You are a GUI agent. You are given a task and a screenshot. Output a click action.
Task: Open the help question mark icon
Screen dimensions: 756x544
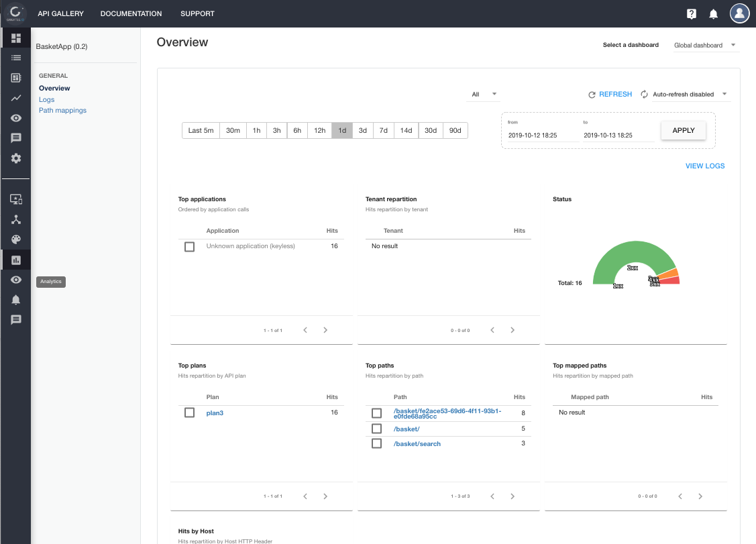[x=692, y=14]
